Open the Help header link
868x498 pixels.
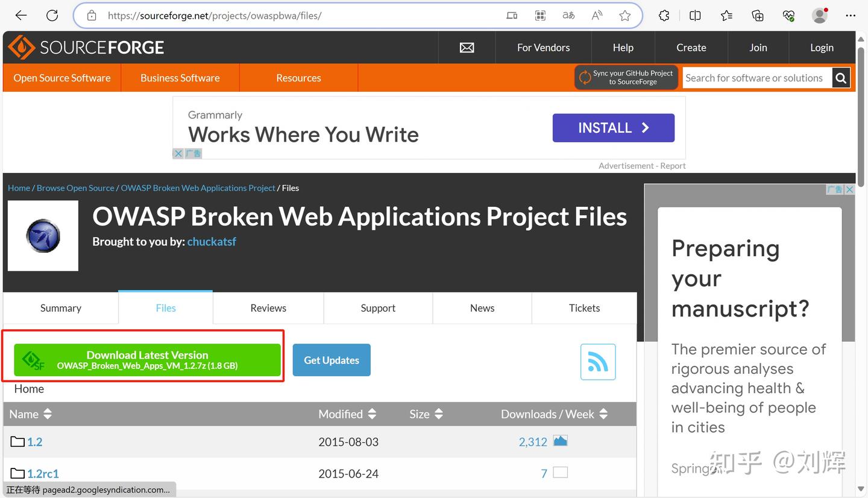point(623,48)
